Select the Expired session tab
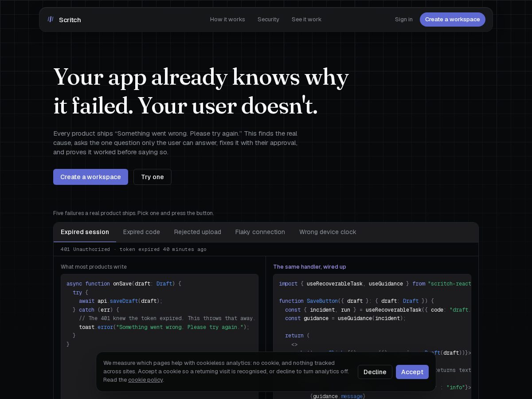 click(85, 232)
